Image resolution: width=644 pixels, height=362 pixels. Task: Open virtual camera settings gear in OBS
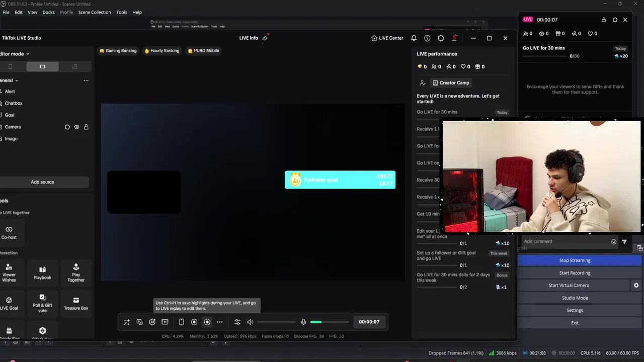click(636, 286)
